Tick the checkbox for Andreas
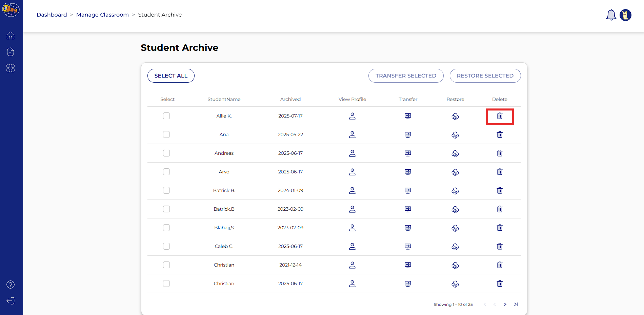The image size is (644, 315). click(x=166, y=153)
